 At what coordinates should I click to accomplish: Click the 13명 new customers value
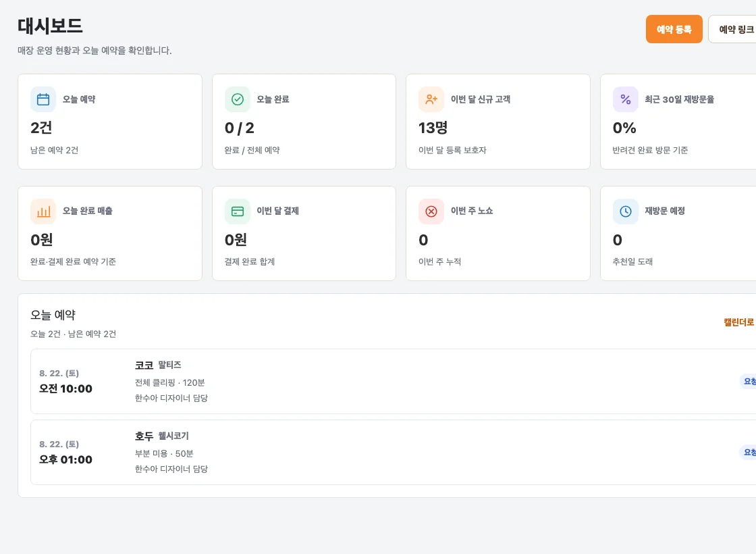tap(433, 128)
